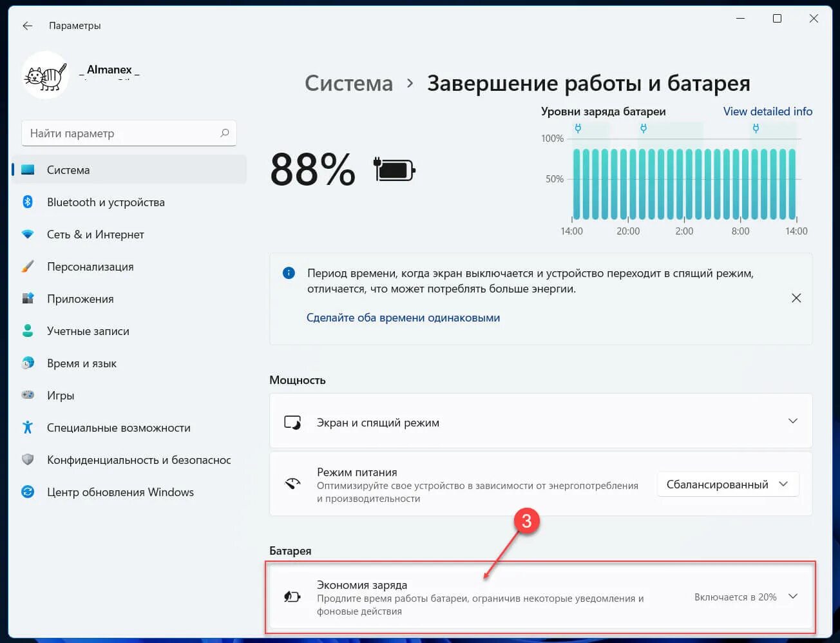840x643 pixels.
Task: Click the charging battery icon
Action: pos(394,169)
